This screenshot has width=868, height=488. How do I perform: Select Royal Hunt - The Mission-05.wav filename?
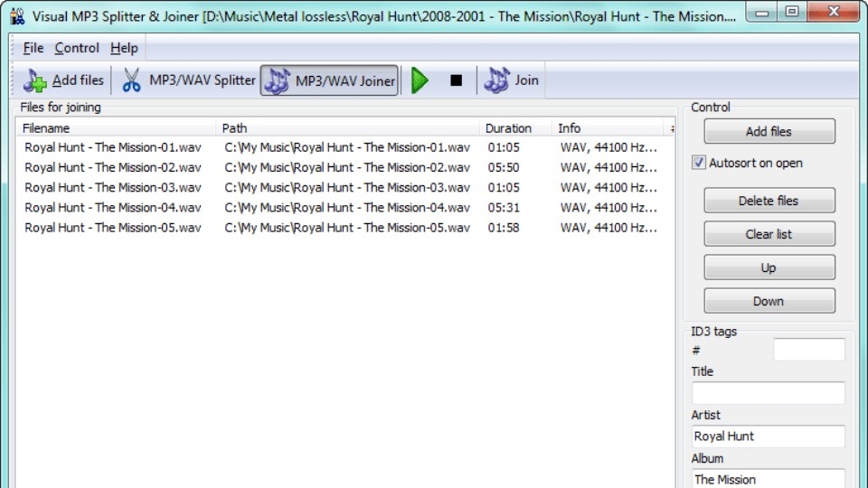tap(113, 228)
